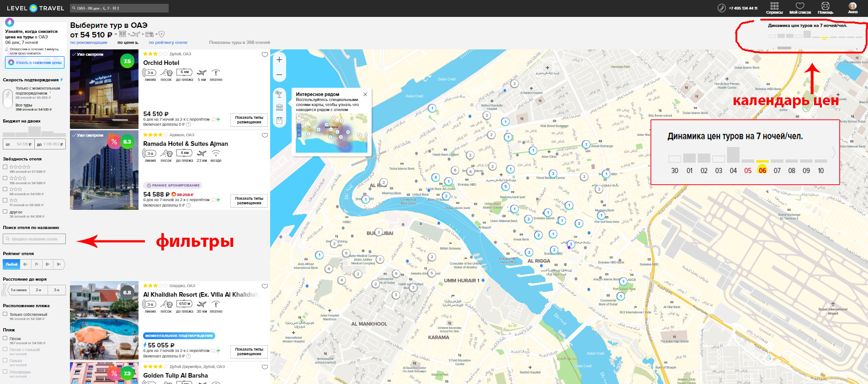Click Orchid Hotel airport distance plane icon
Screen dimensions: 868x384
click(x=202, y=72)
